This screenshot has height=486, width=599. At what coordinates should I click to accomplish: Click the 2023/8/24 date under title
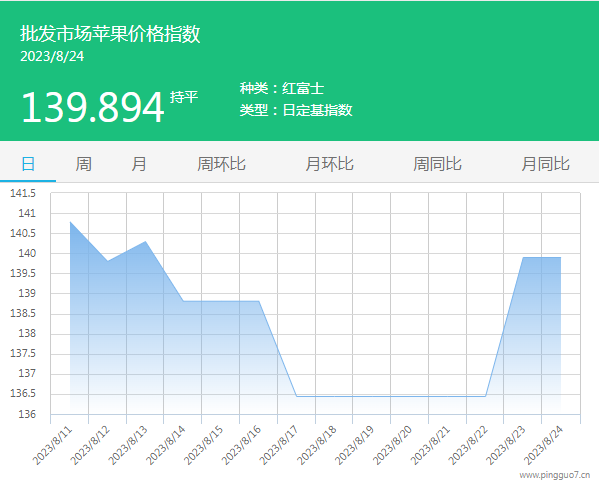click(x=52, y=57)
